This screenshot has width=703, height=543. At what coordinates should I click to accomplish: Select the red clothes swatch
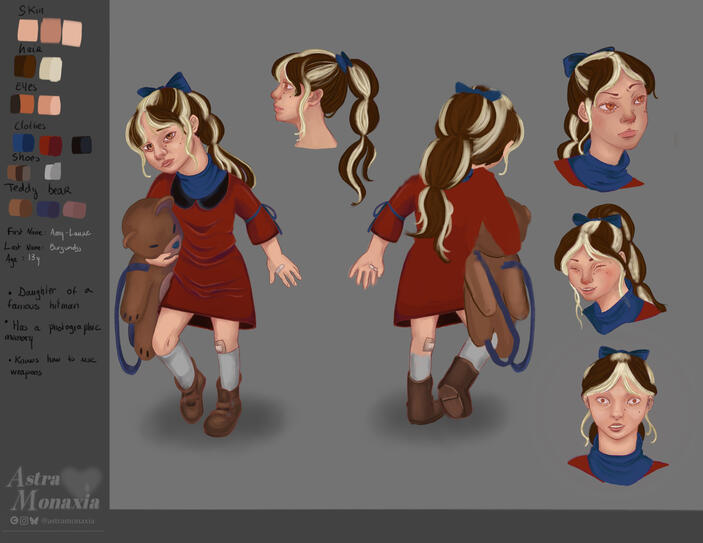tap(51, 146)
